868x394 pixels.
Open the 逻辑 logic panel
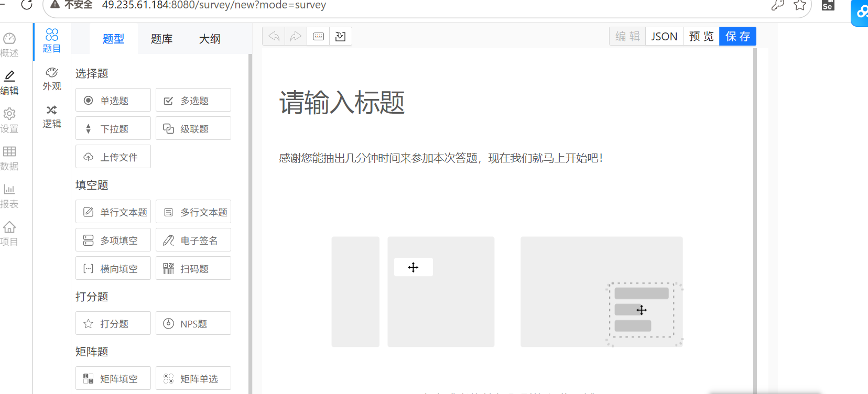click(52, 116)
